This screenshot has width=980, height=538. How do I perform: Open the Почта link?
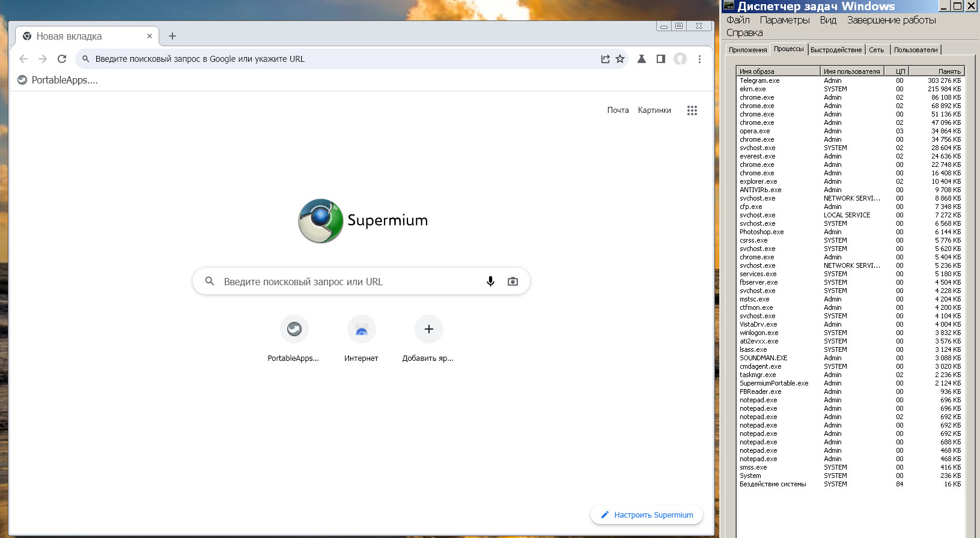point(618,110)
